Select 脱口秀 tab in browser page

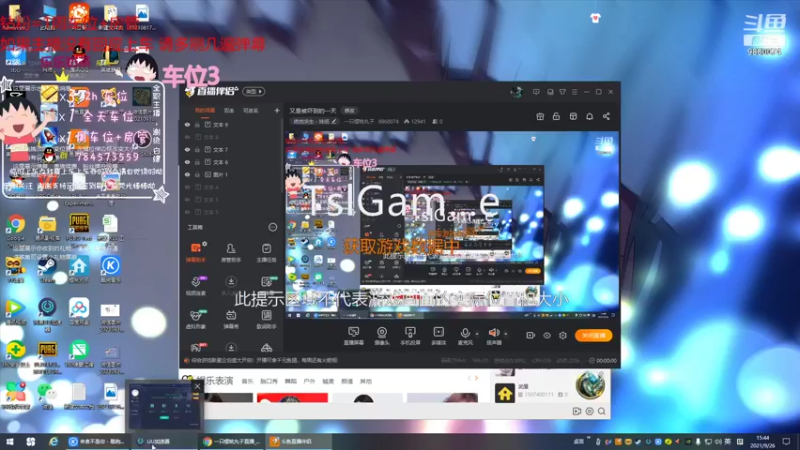point(269,381)
